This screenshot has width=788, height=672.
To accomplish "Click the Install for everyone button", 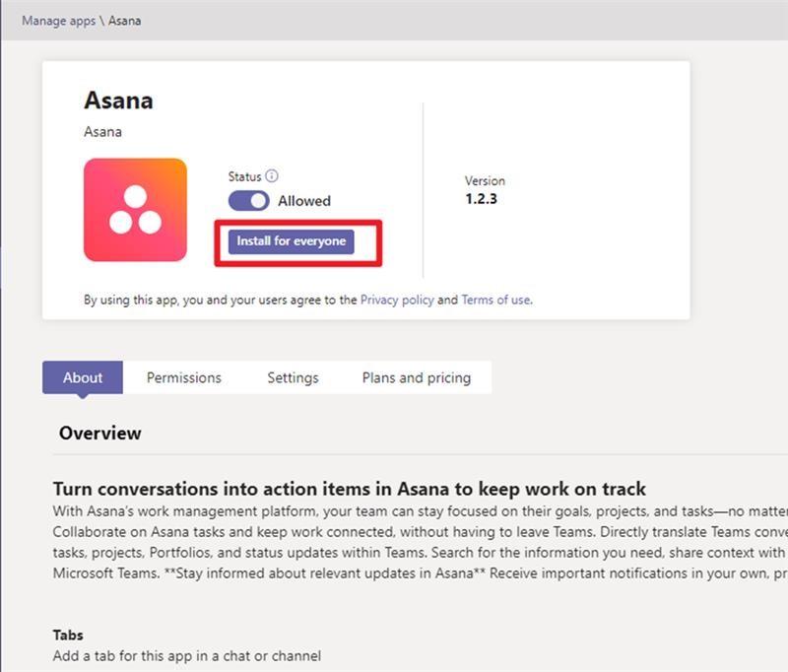I will [x=292, y=241].
